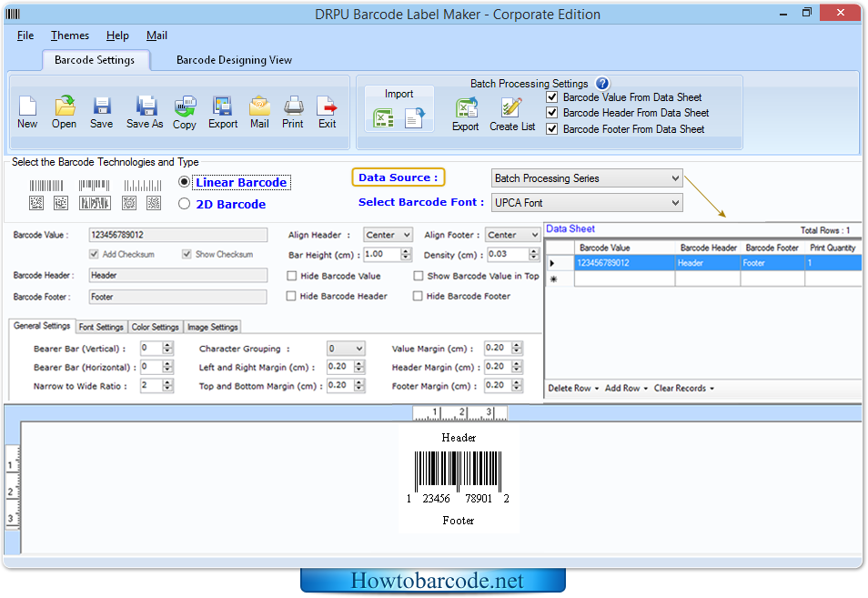The width and height of the screenshot is (868, 598).
Task: Click the app barcode icon in title bar
Action: point(13,14)
